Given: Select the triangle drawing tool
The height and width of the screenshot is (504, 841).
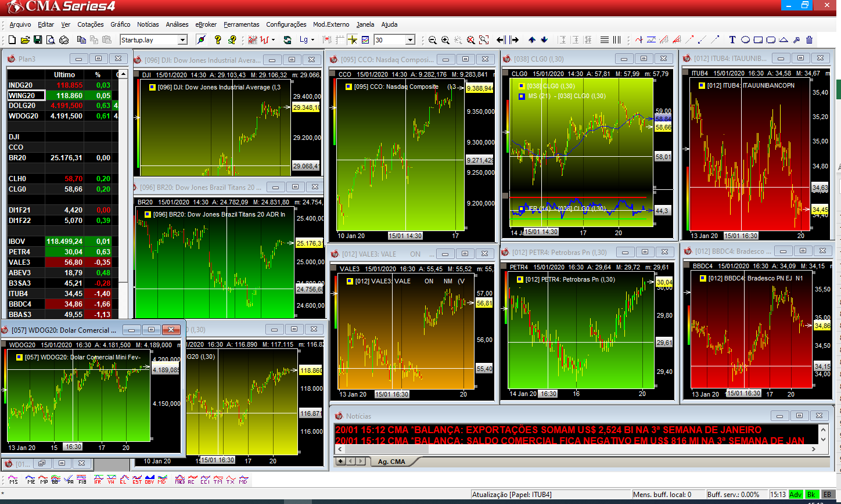Looking at the screenshot, I should pos(784,40).
